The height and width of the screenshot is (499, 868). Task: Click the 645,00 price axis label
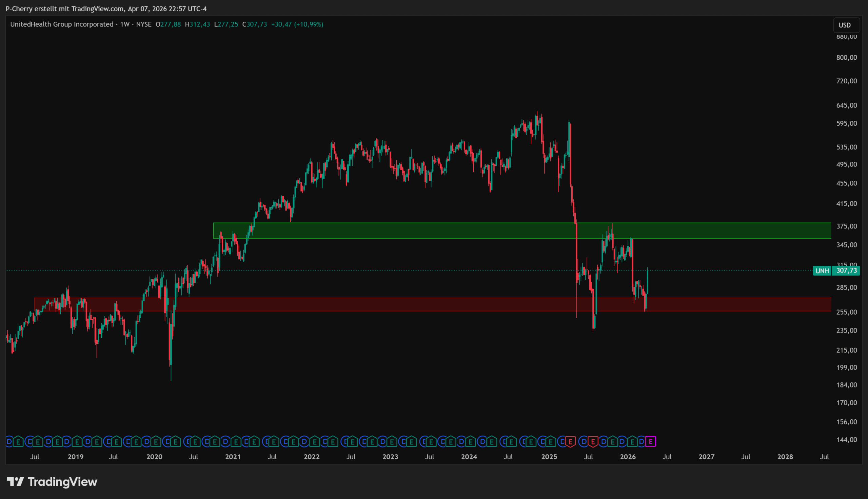pyautogui.click(x=846, y=105)
